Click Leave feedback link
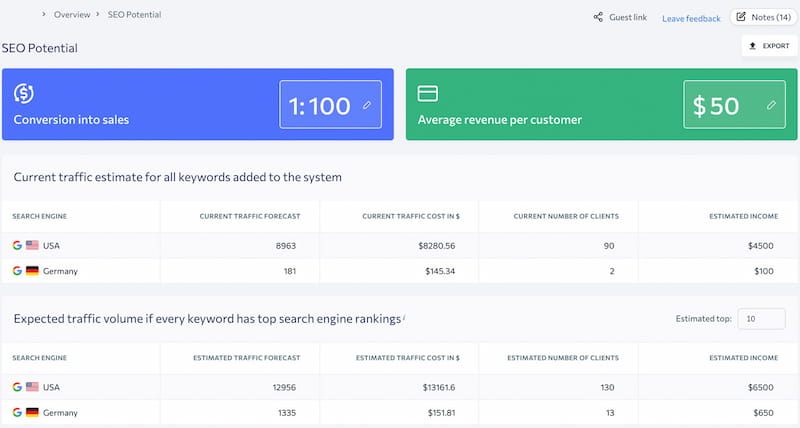This screenshot has width=800, height=428. point(691,18)
